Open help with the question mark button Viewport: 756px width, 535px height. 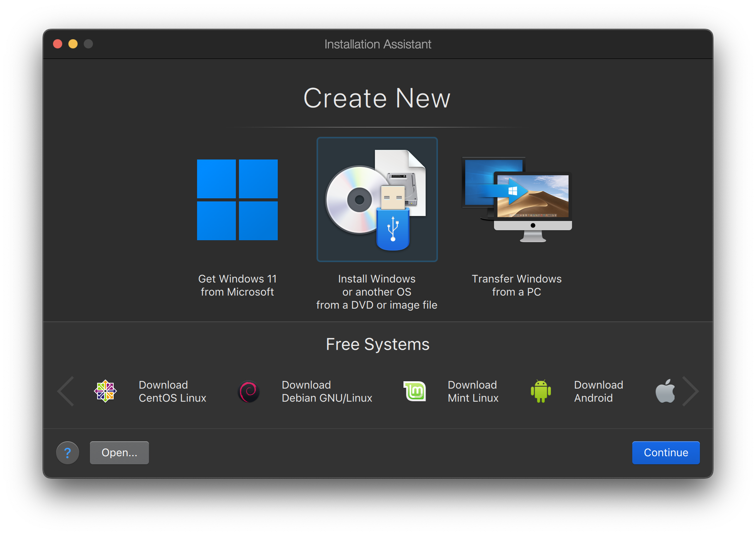68,453
